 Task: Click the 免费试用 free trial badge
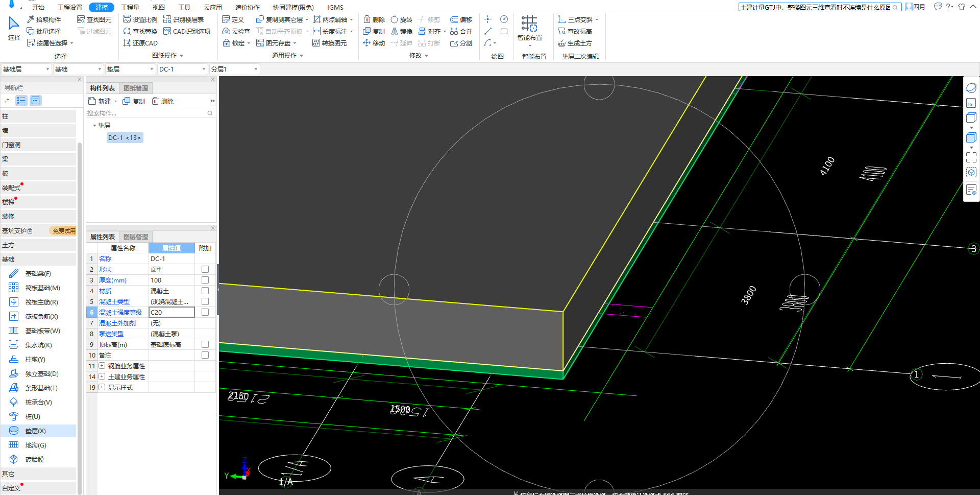pos(63,231)
